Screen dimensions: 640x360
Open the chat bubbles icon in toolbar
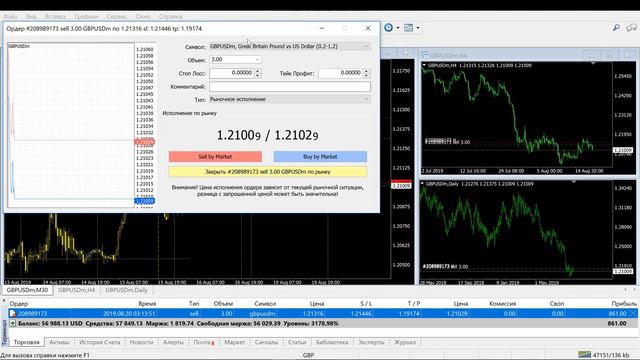pos(632,27)
